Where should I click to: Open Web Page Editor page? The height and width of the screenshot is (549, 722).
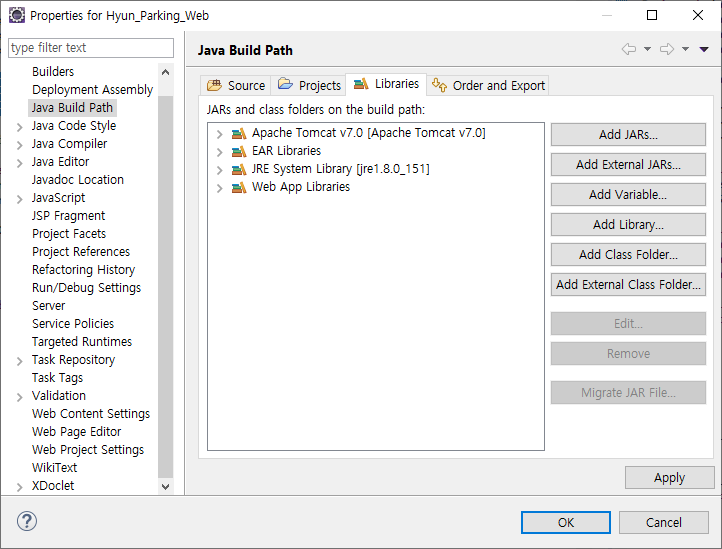(x=76, y=431)
